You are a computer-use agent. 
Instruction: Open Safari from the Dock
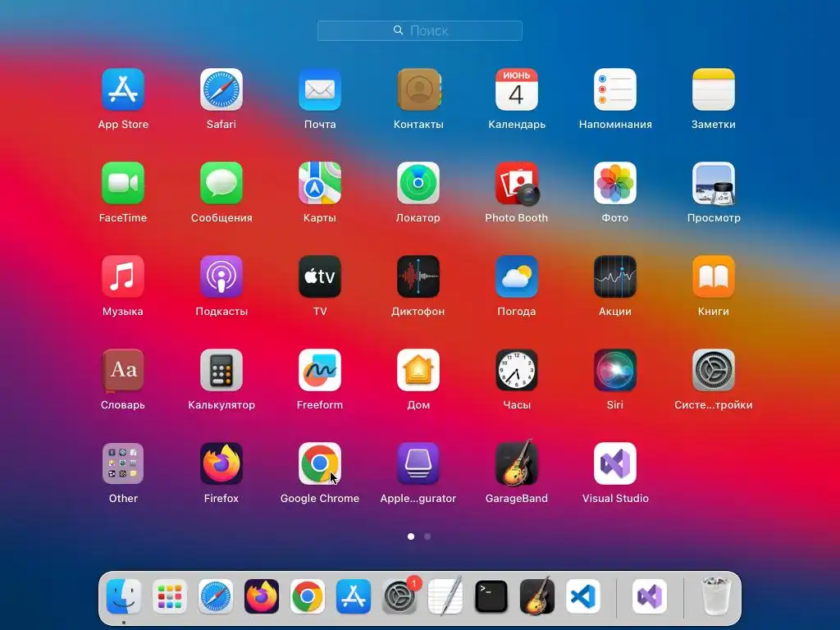click(216, 596)
